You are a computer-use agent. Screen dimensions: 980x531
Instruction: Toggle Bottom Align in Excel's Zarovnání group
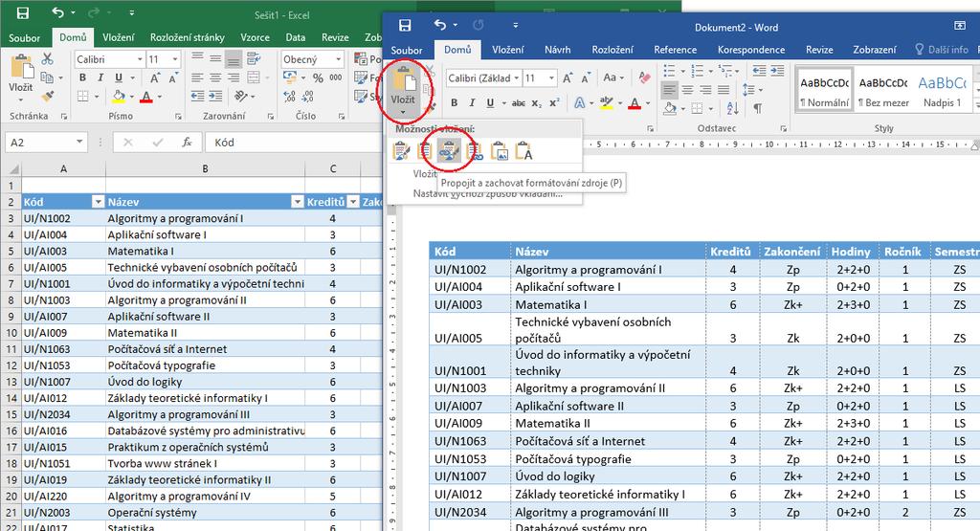234,59
